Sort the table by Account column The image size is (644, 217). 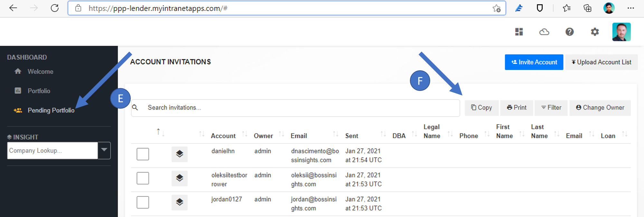tap(223, 136)
